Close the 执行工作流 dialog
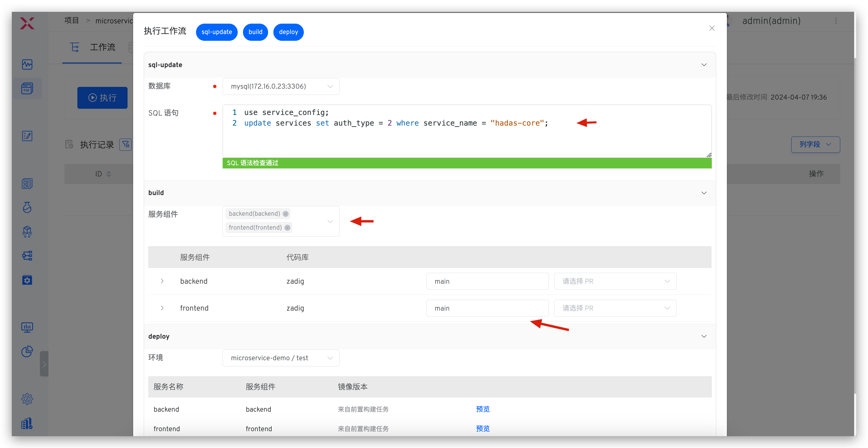Viewport: 868px width, 448px height. [x=712, y=28]
